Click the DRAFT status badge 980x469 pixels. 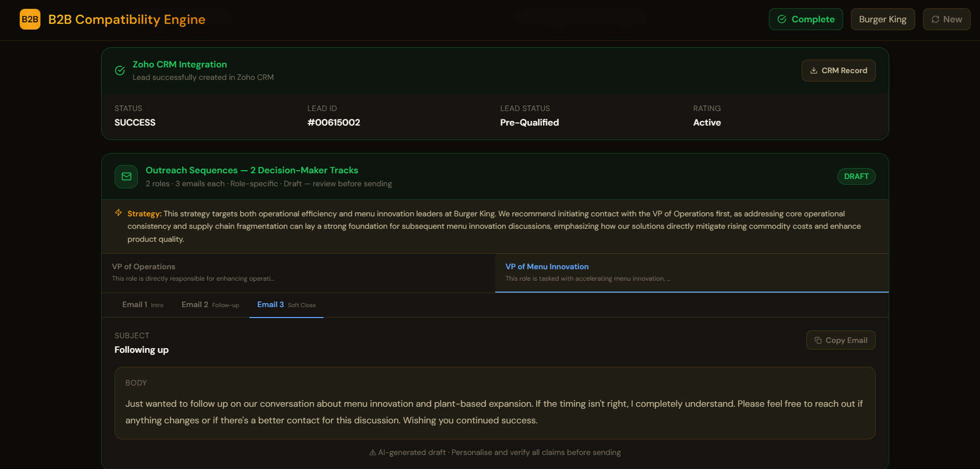point(856,176)
